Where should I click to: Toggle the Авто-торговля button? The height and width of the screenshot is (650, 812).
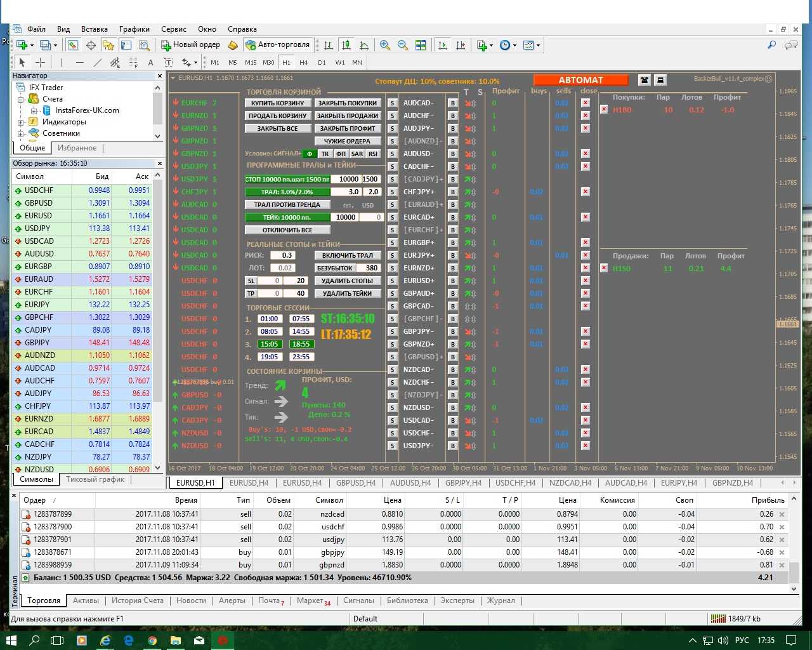pos(277,45)
